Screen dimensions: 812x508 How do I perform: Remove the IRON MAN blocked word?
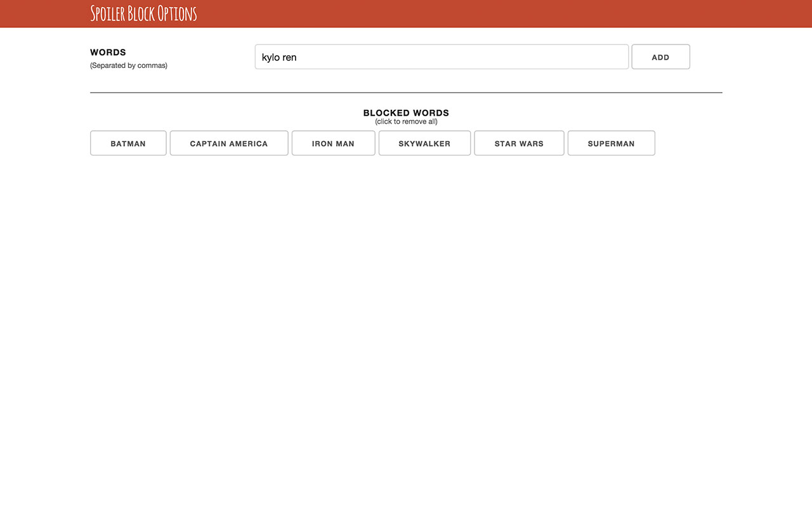coord(333,143)
